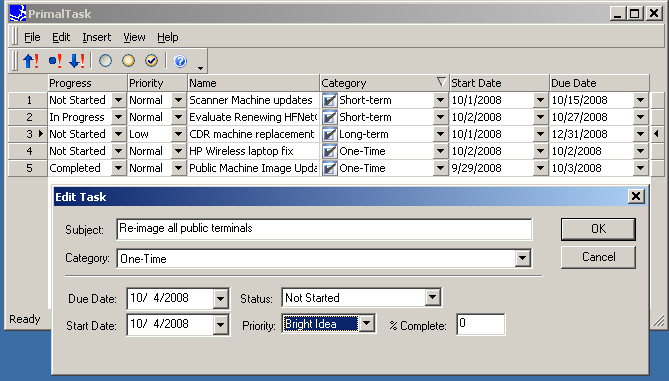
Task: Click category icon for Evaluate Renewing HFNet row
Action: click(x=329, y=117)
